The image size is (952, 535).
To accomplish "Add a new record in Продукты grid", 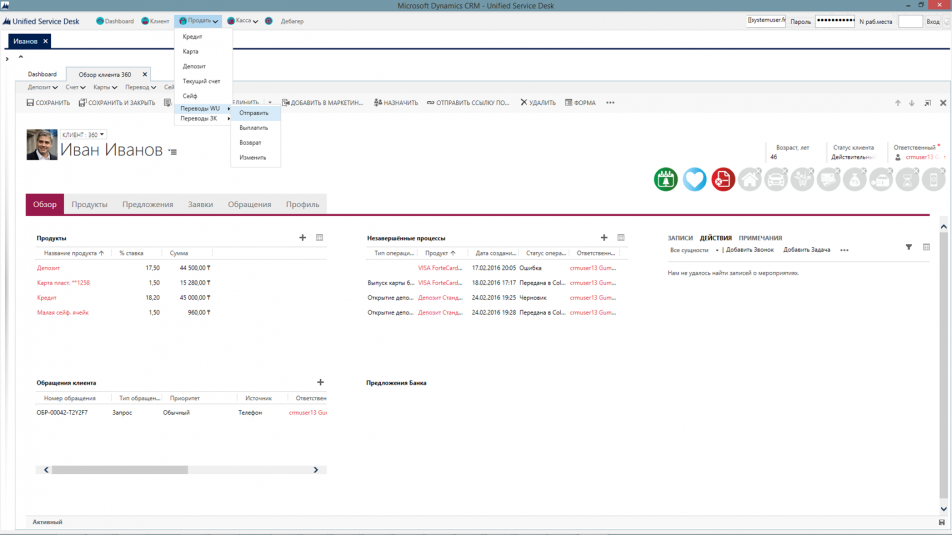I will tap(303, 238).
